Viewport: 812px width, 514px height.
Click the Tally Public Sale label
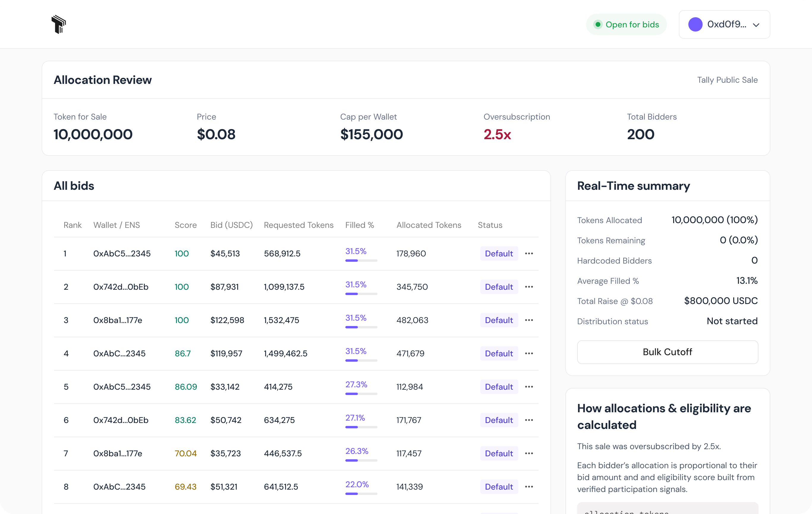point(727,80)
